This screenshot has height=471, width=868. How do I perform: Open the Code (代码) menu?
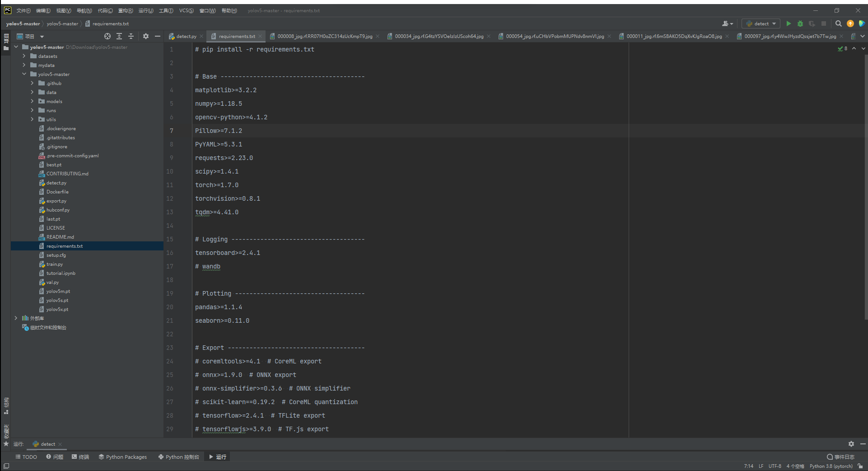pos(105,10)
